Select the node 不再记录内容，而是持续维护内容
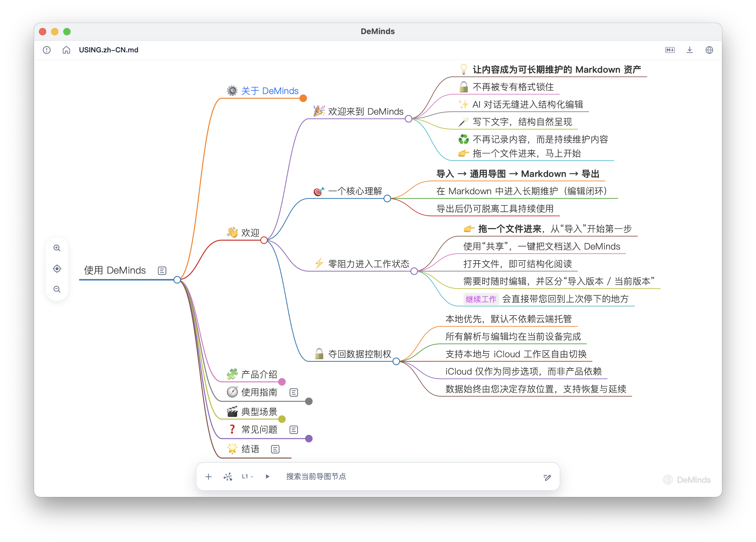 click(x=533, y=139)
